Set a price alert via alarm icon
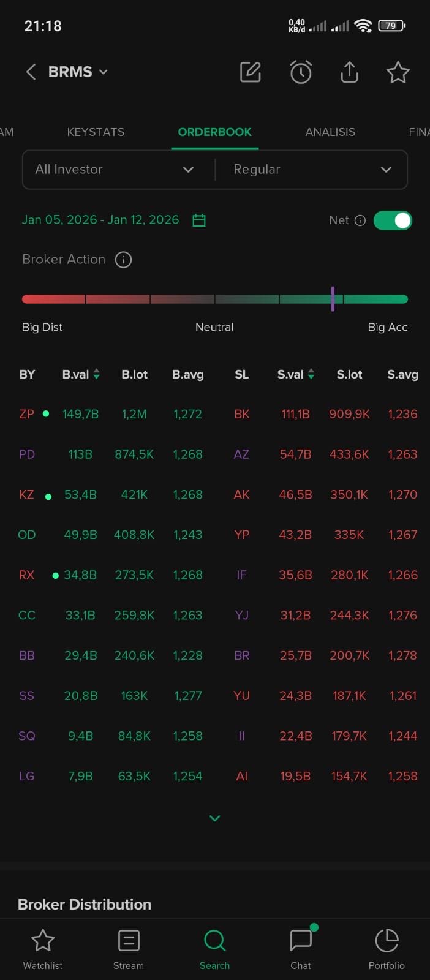 300,72
